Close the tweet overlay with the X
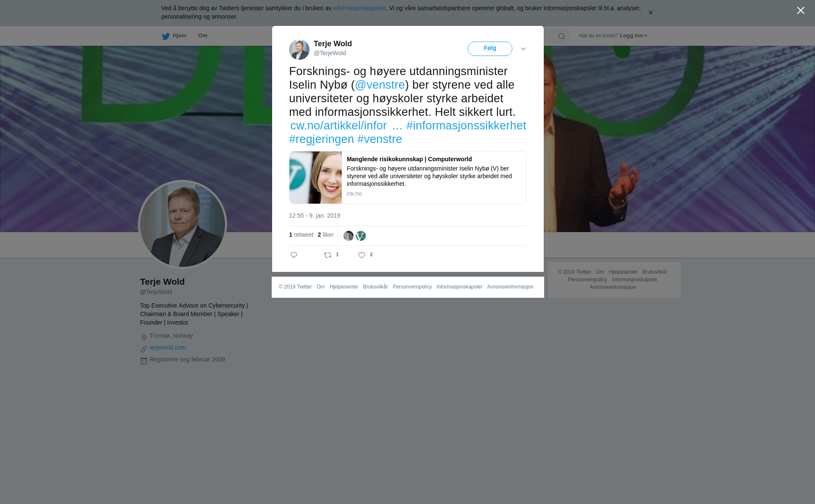815x504 pixels. [801, 11]
